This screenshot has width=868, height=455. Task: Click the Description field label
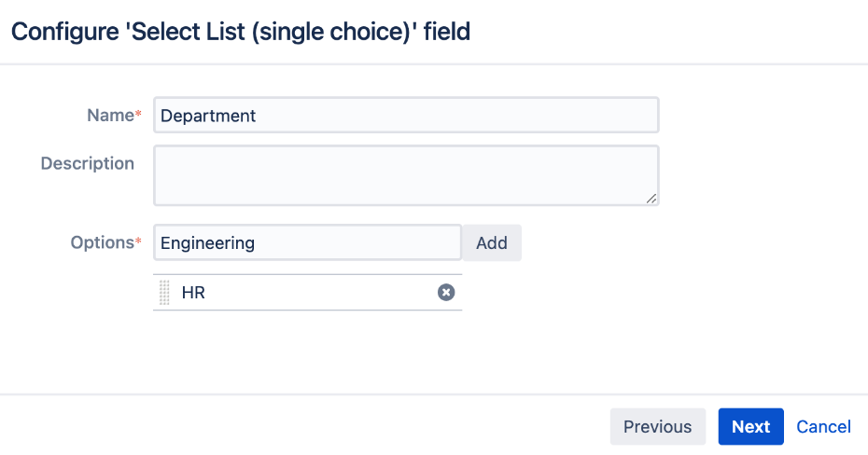click(88, 163)
